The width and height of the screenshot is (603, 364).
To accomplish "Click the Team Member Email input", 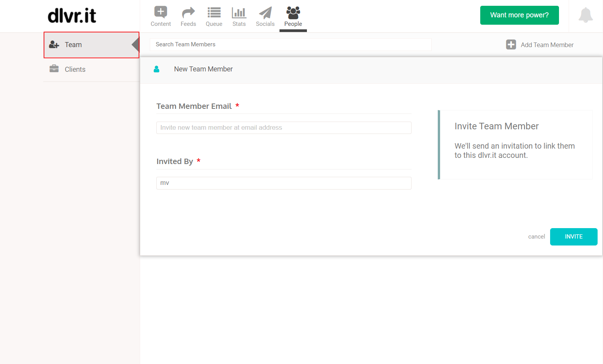I will [x=284, y=128].
